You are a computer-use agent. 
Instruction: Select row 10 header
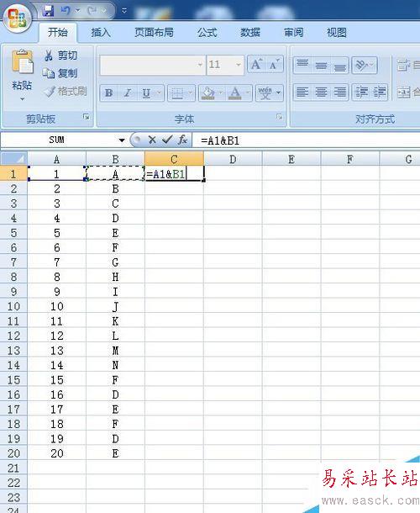(13, 306)
